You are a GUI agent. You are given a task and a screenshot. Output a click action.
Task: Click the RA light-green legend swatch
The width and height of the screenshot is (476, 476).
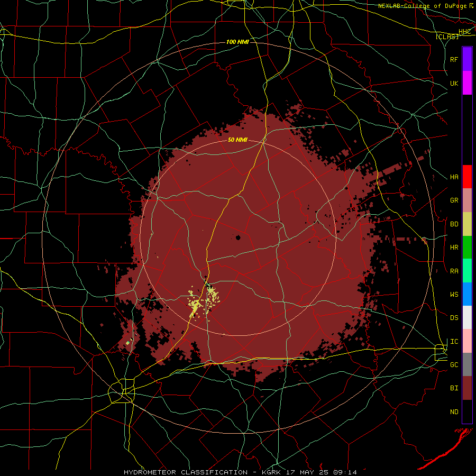pos(467,271)
